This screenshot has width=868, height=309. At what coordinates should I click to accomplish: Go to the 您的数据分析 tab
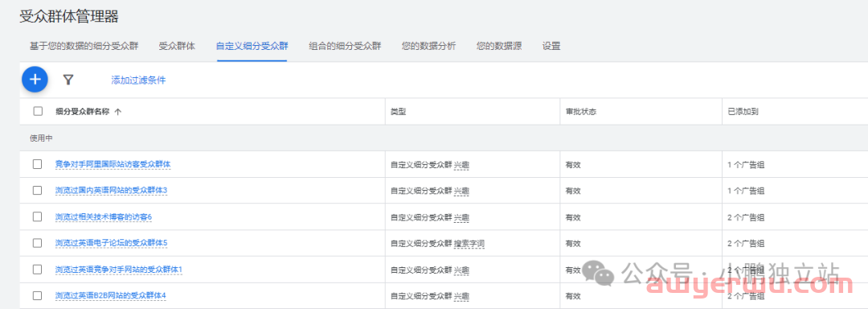429,46
